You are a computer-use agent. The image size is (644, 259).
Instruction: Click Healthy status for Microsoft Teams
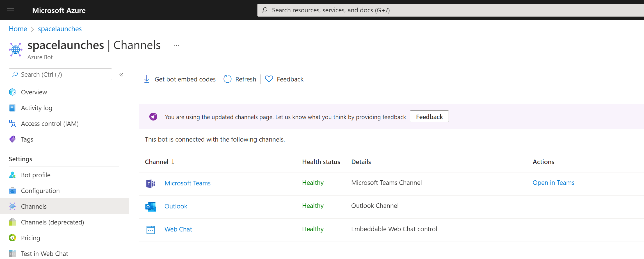click(313, 183)
